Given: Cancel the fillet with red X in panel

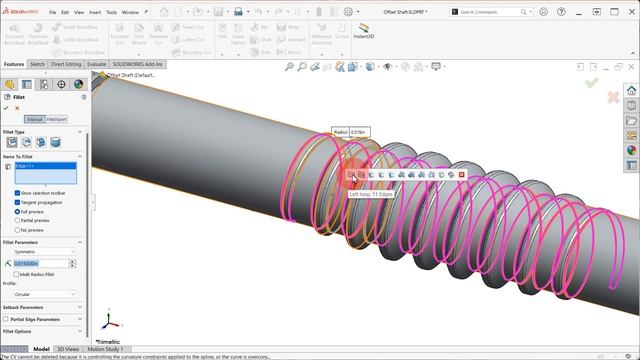Looking at the screenshot, I should [17, 108].
